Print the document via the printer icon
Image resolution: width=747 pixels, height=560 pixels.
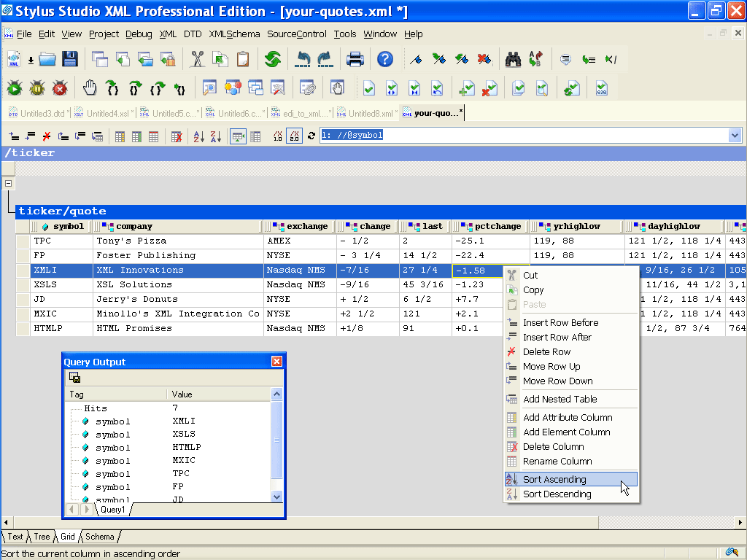click(x=355, y=59)
